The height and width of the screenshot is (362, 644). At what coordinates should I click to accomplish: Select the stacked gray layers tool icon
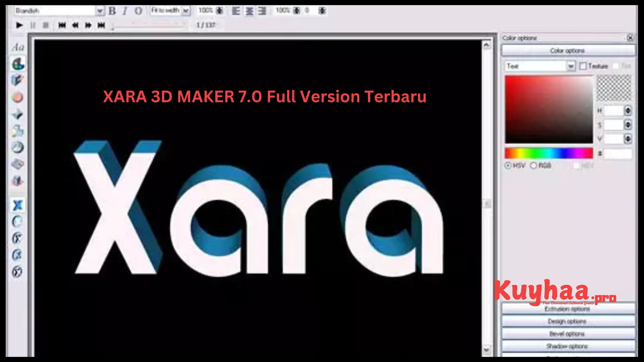[17, 164]
